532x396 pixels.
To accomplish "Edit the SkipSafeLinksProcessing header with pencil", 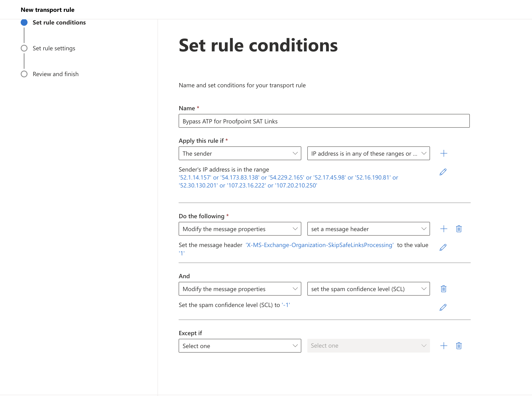I will (443, 247).
